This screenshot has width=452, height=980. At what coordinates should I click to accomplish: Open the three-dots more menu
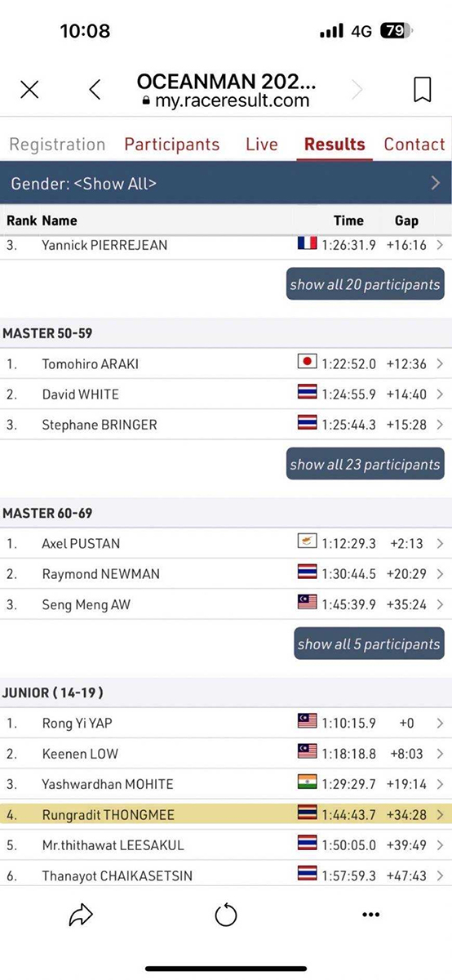[x=370, y=915]
